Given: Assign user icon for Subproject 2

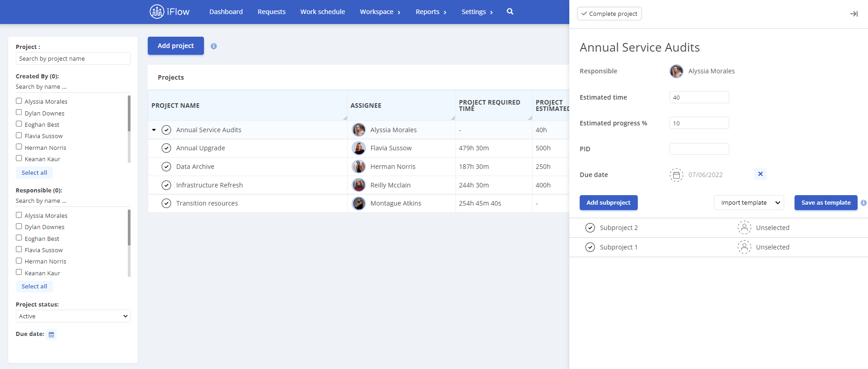Looking at the screenshot, I should 744,227.
